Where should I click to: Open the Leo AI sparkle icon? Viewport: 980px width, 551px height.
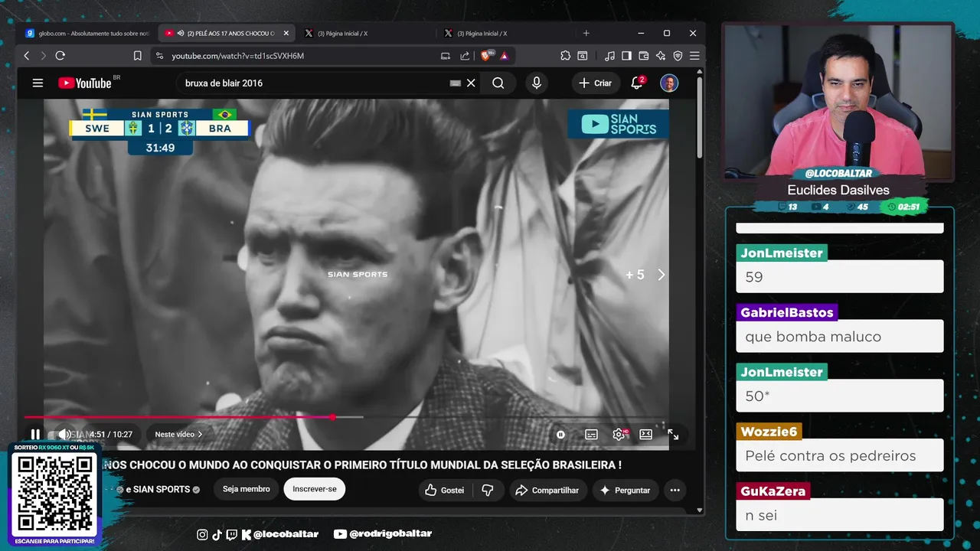pyautogui.click(x=661, y=56)
